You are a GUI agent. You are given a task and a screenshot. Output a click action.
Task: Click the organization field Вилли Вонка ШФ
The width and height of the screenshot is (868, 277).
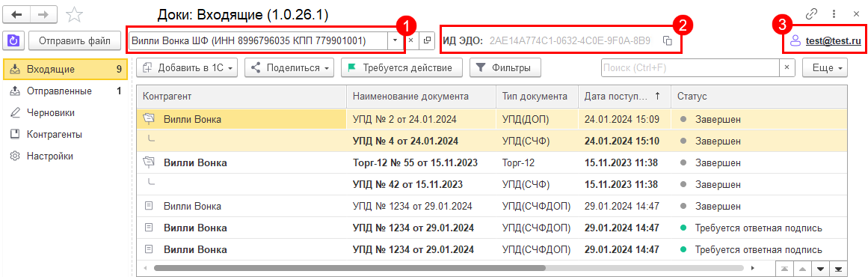[259, 40]
